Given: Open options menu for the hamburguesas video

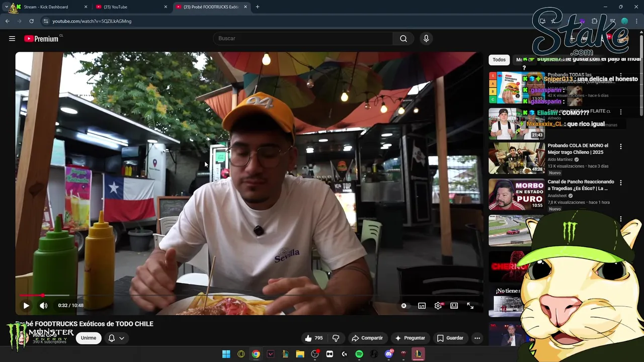Looking at the screenshot, I should coord(620,75).
